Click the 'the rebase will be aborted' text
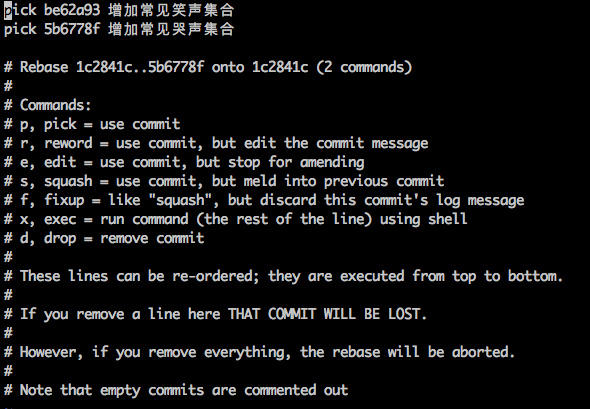This screenshot has width=590, height=409. coord(407,352)
